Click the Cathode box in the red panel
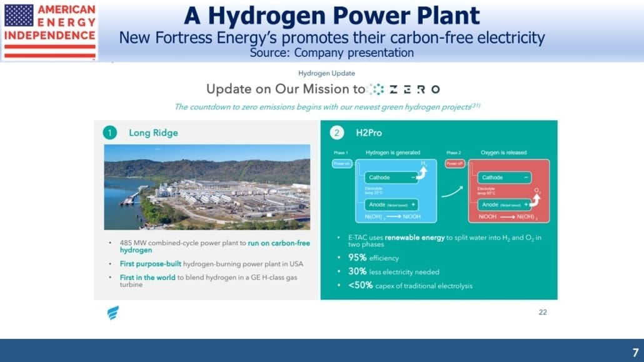Viewport: 644px width, 362px height. [x=505, y=178]
